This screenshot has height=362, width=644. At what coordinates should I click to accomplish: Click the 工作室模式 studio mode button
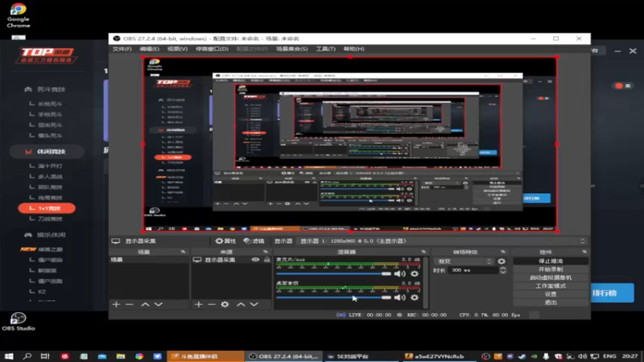[x=551, y=286]
